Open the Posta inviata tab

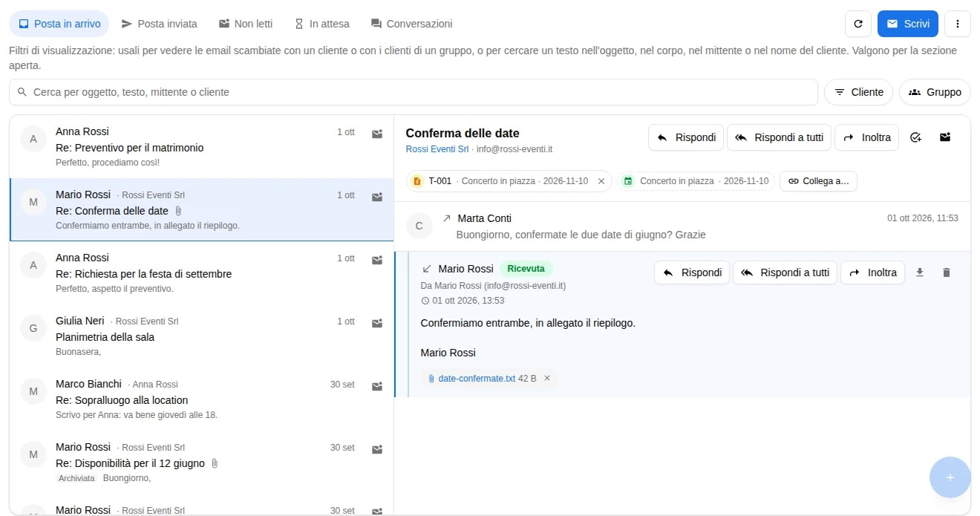[160, 24]
